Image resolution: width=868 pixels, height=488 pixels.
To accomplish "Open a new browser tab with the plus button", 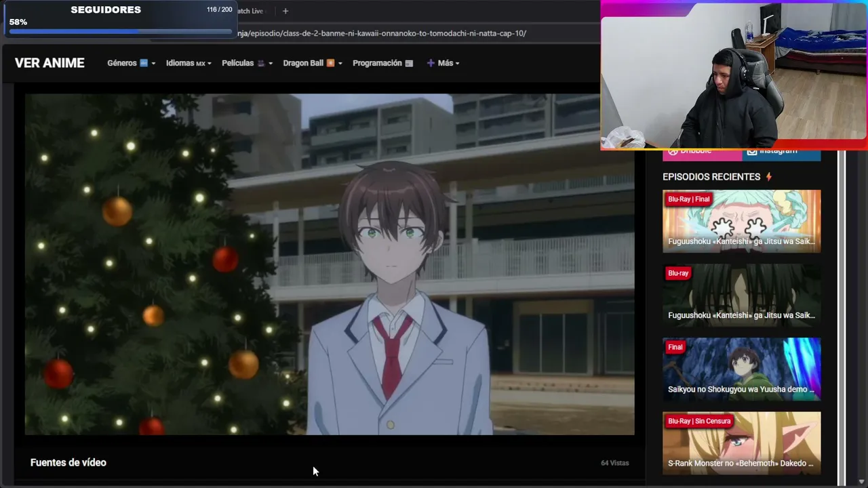I will [285, 11].
